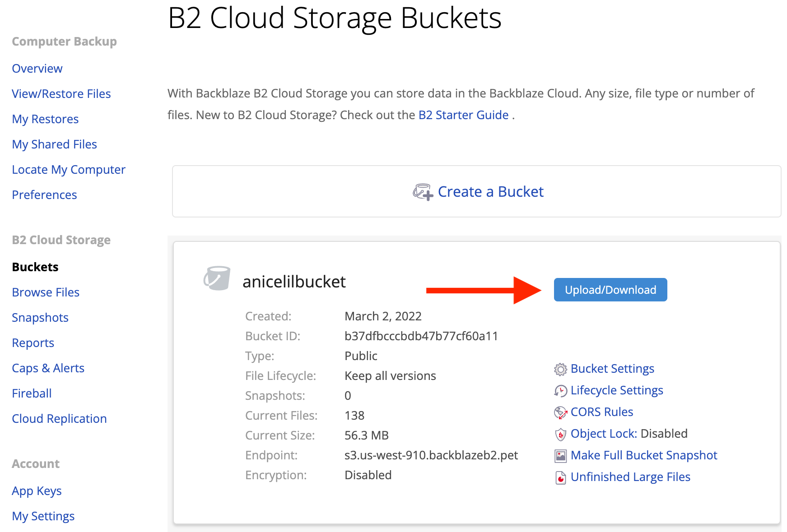Go to Snapshots in the sidebar
The image size is (787, 532).
pos(40,318)
